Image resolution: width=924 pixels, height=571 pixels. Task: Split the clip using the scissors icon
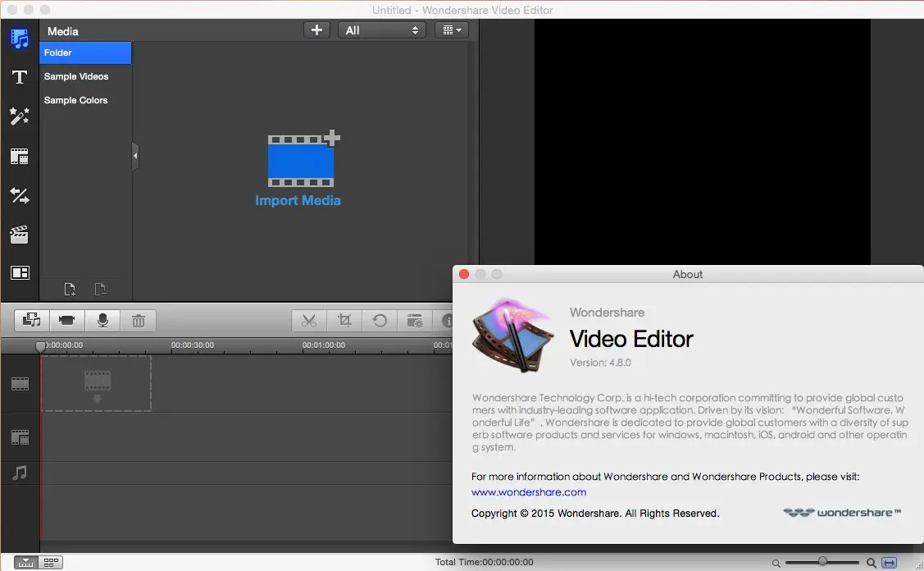309,320
